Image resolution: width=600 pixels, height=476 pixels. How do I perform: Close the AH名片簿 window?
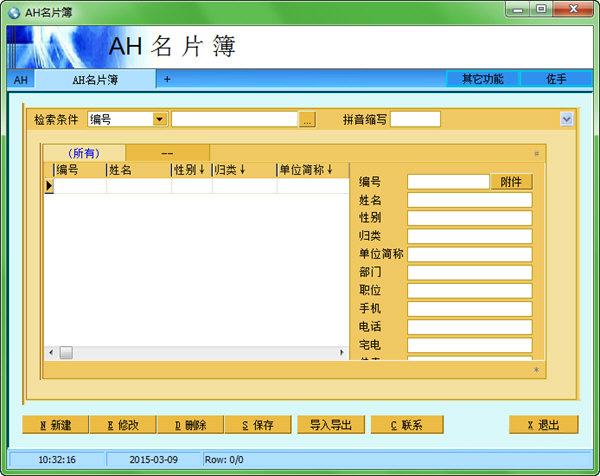pyautogui.click(x=573, y=10)
